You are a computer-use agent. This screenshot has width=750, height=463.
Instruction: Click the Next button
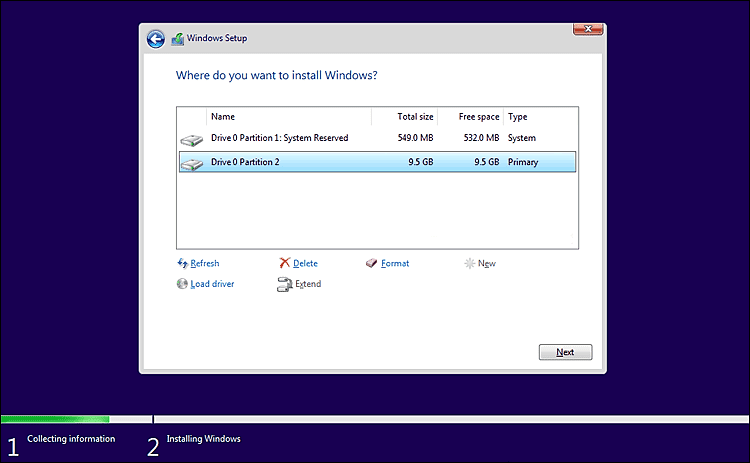point(565,352)
